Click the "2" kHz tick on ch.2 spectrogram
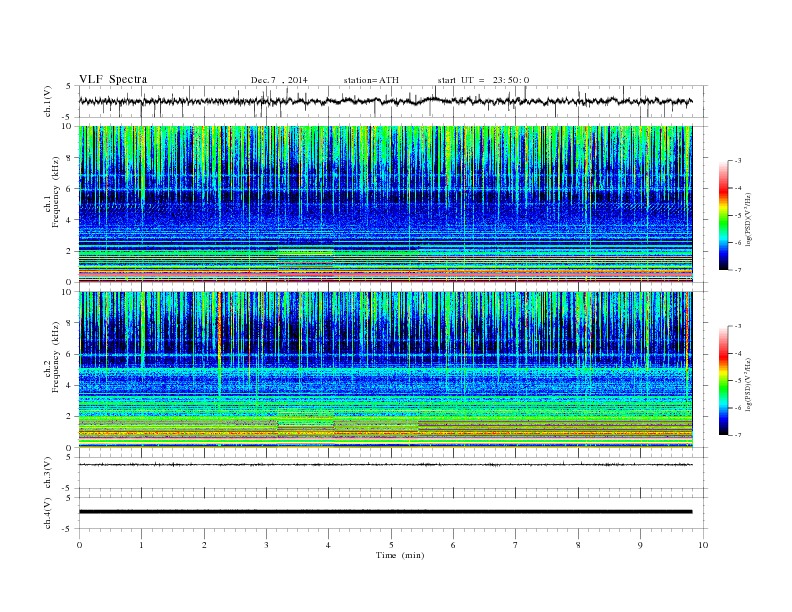Image resolution: width=792 pixels, height=612 pixels. [x=70, y=417]
